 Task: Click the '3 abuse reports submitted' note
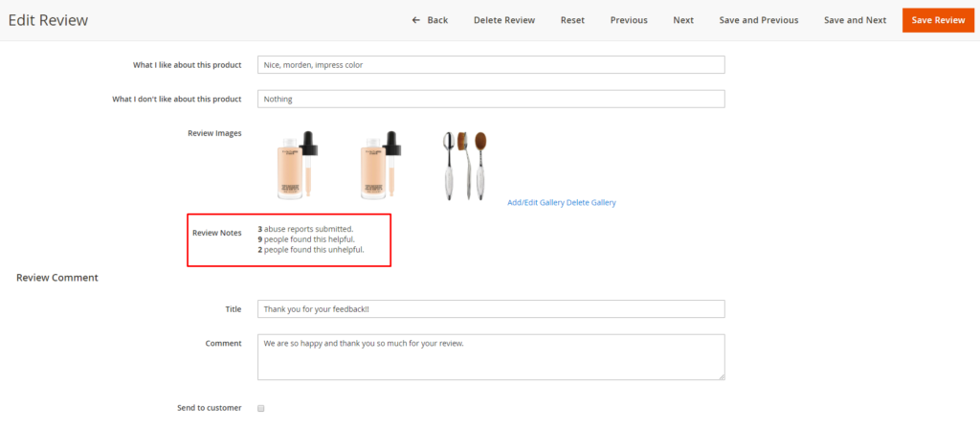306,229
